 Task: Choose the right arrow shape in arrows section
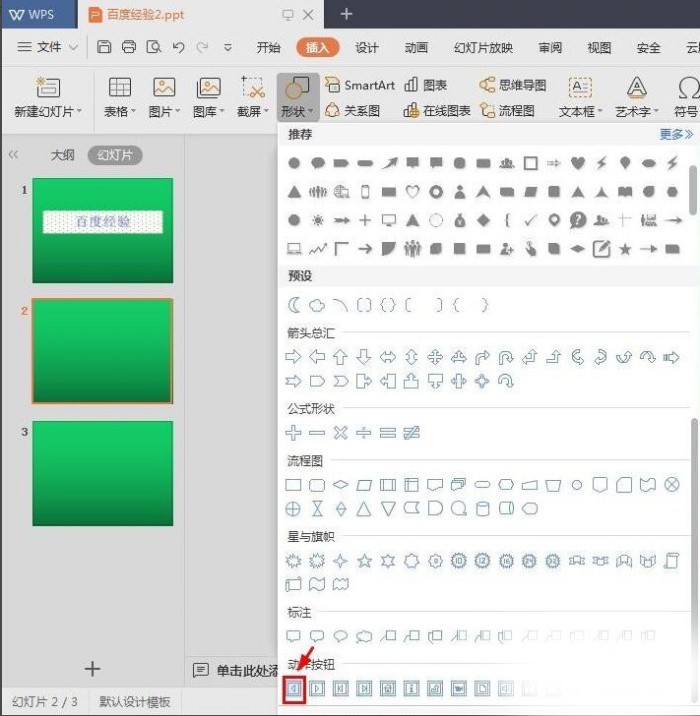pos(294,357)
